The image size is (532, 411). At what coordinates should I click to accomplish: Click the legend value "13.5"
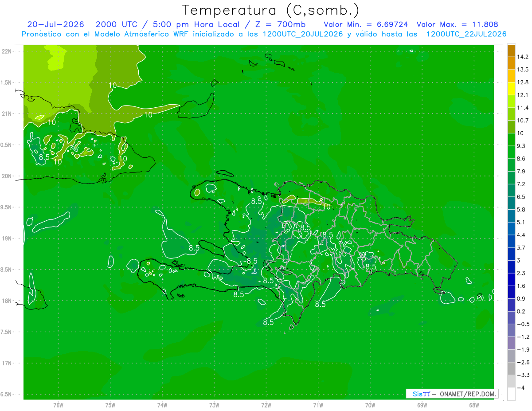[x=523, y=70]
